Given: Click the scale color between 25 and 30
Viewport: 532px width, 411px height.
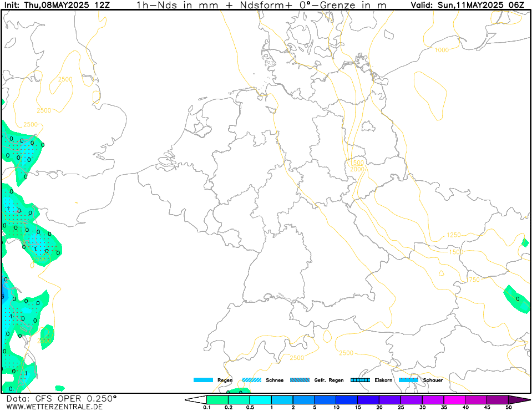Looking at the screenshot, I should (x=412, y=399).
